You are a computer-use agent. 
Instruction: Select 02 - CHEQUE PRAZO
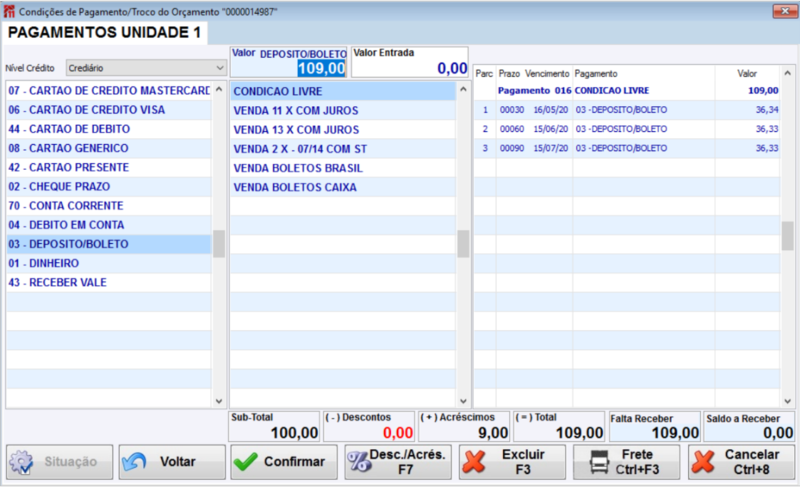pyautogui.click(x=109, y=187)
